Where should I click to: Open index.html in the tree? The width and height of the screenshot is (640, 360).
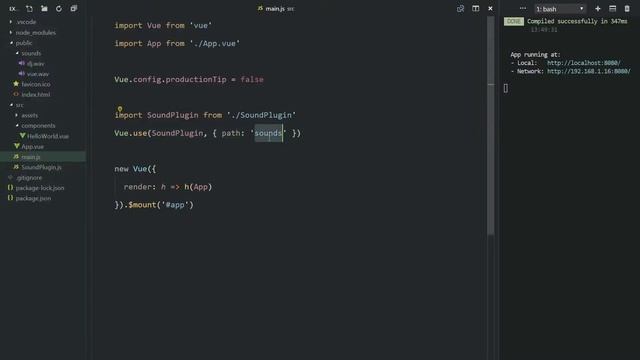pos(36,95)
